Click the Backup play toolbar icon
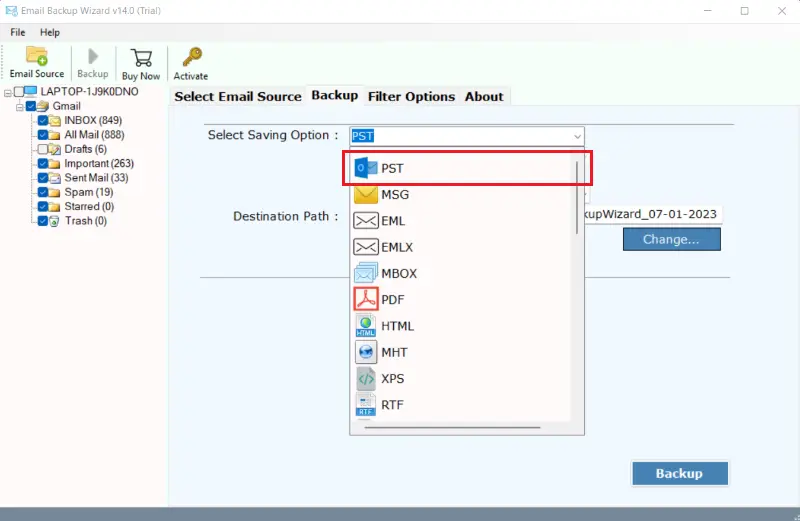 pos(93,56)
